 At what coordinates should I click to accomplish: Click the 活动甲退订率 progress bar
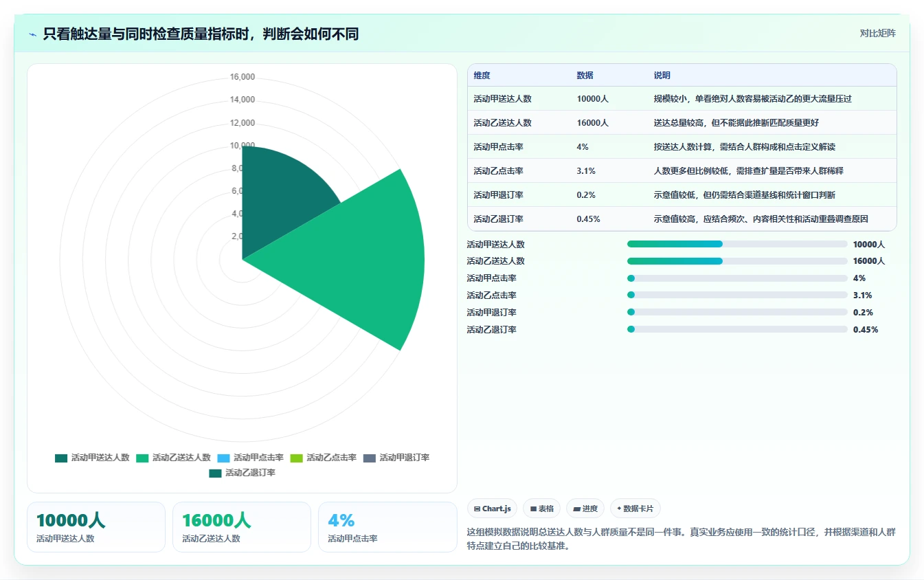point(737,313)
